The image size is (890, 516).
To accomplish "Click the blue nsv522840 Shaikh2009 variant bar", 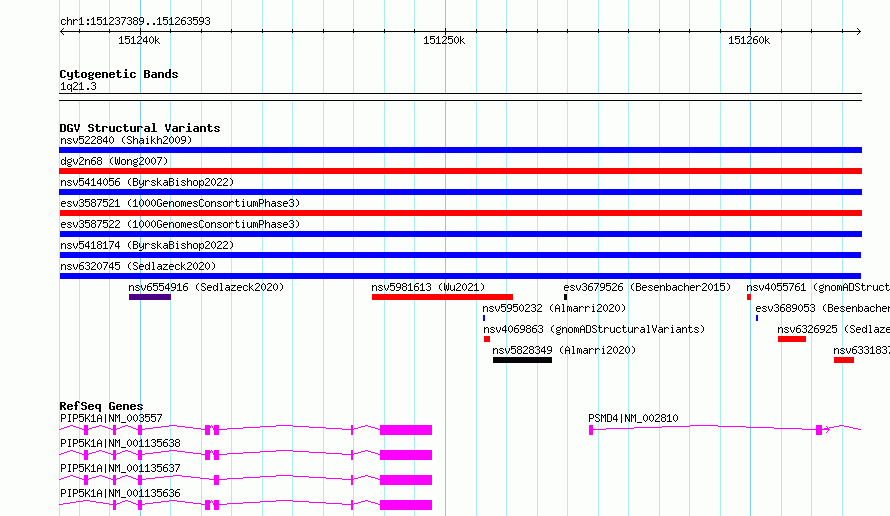I will point(460,150).
